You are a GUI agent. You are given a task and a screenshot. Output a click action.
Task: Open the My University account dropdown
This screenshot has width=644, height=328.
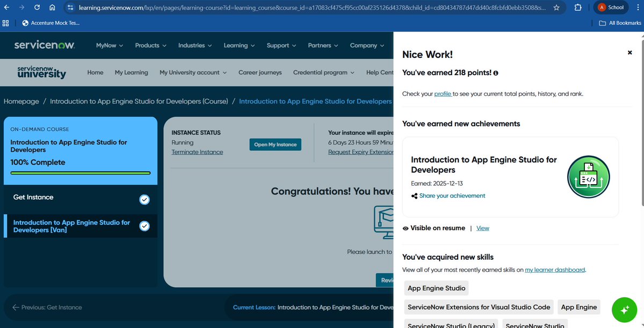click(193, 72)
